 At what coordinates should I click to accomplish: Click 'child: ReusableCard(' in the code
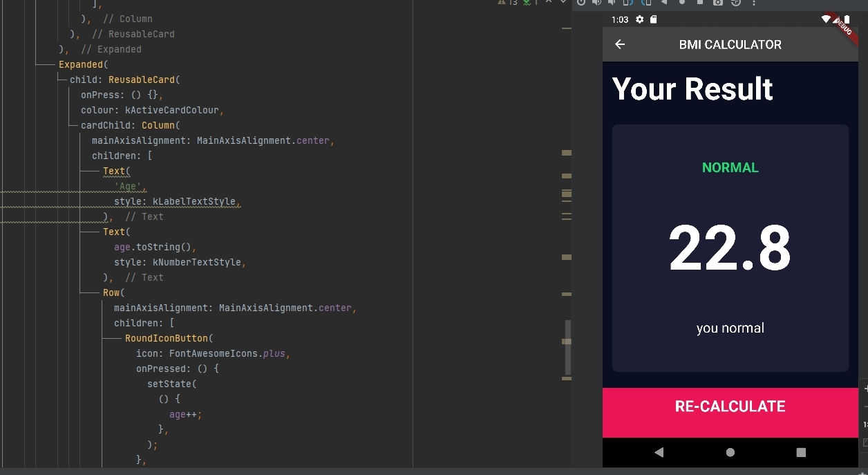125,80
